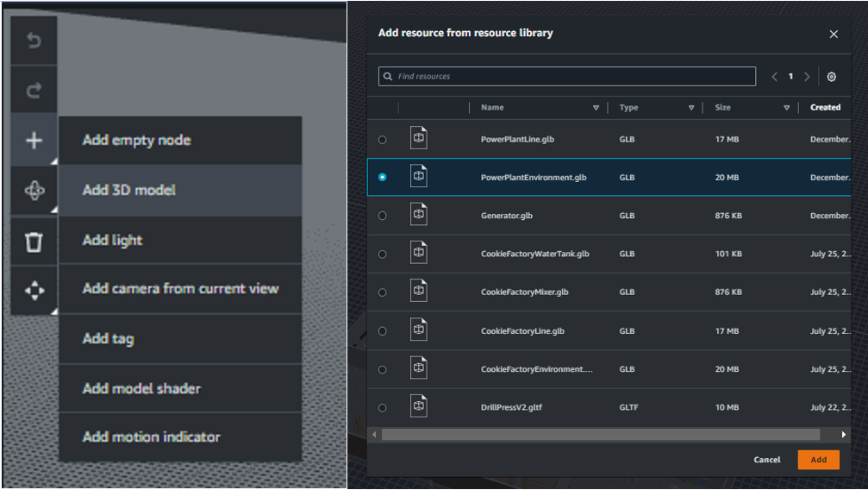
Task: Click the PowerPlantLine.glb file icon
Action: [x=419, y=138]
